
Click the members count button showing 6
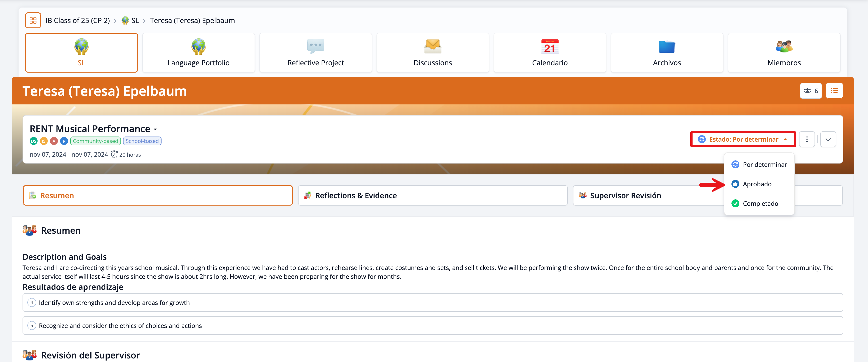click(x=810, y=91)
